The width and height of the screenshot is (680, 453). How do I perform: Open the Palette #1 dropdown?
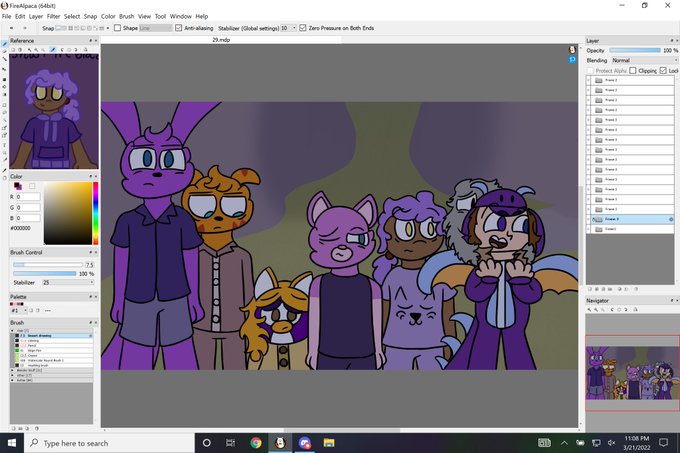coord(19,310)
